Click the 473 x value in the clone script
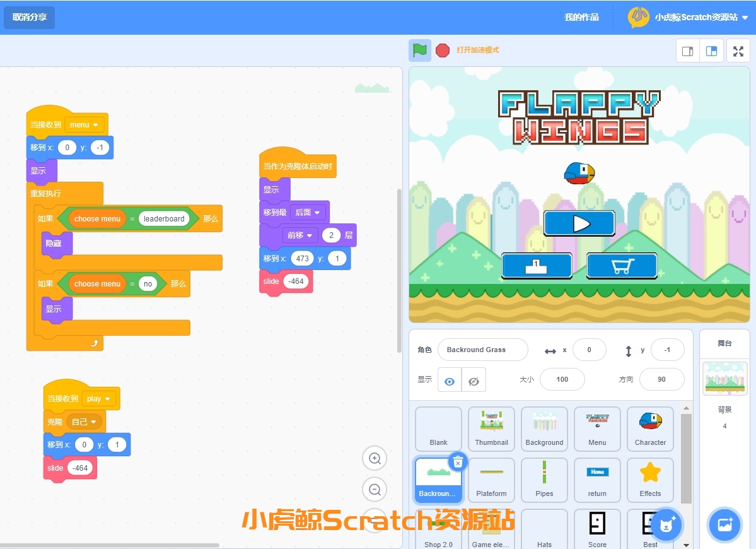The image size is (756, 549). coord(302,259)
